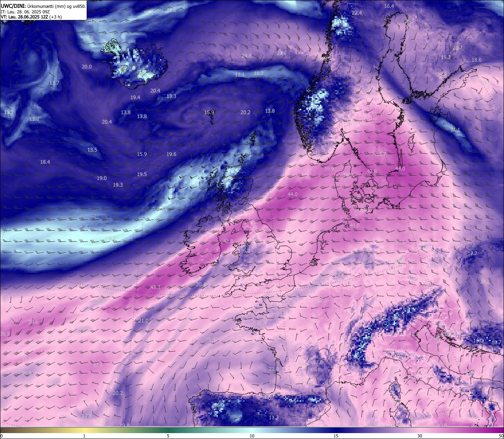The height and width of the screenshot is (439, 504).
Task: Click the '18.6' value label
Action: pyautogui.click(x=476, y=60)
